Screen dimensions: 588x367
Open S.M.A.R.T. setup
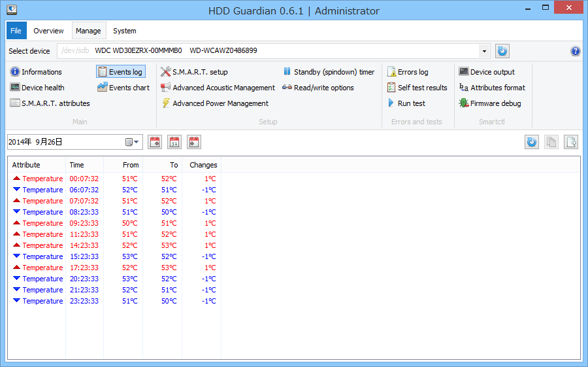tap(194, 72)
